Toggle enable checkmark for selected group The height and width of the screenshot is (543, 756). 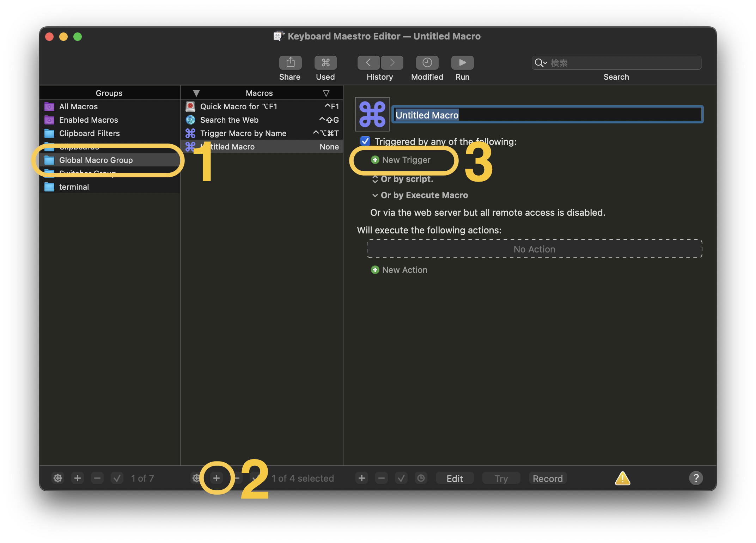117,478
